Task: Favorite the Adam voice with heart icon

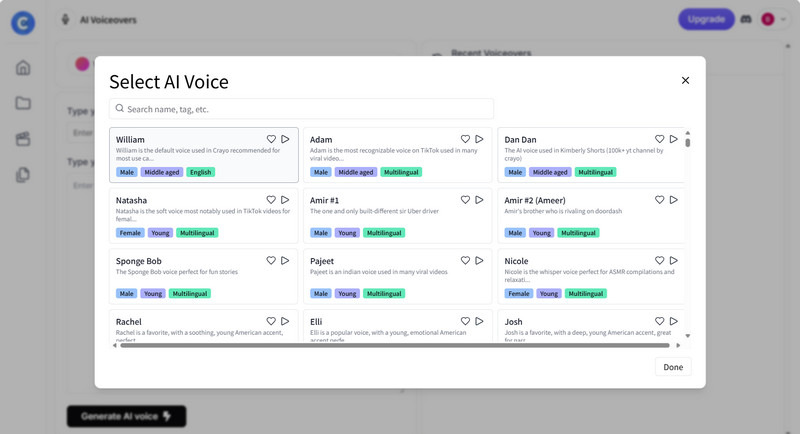Action: click(x=465, y=139)
